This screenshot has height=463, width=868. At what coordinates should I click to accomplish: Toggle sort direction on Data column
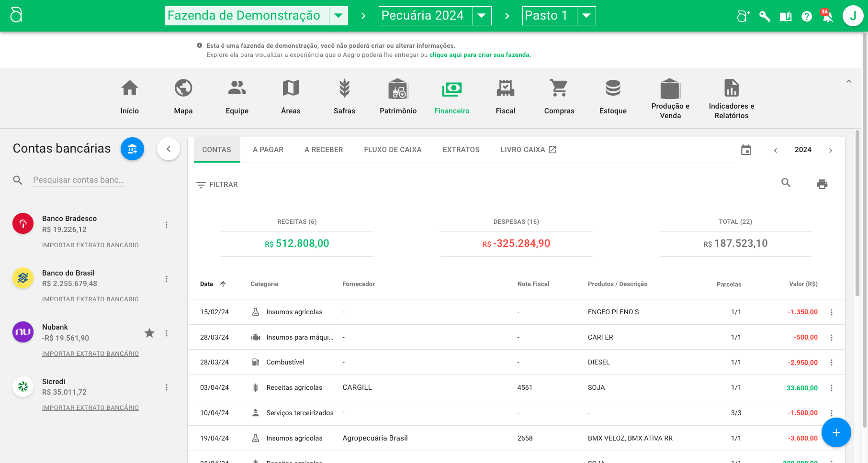tap(223, 284)
